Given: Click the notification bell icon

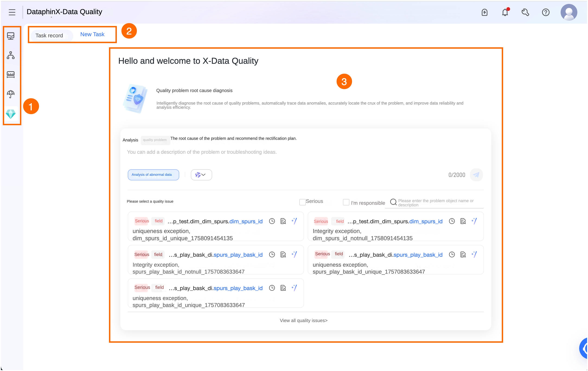Looking at the screenshot, I should click(505, 12).
